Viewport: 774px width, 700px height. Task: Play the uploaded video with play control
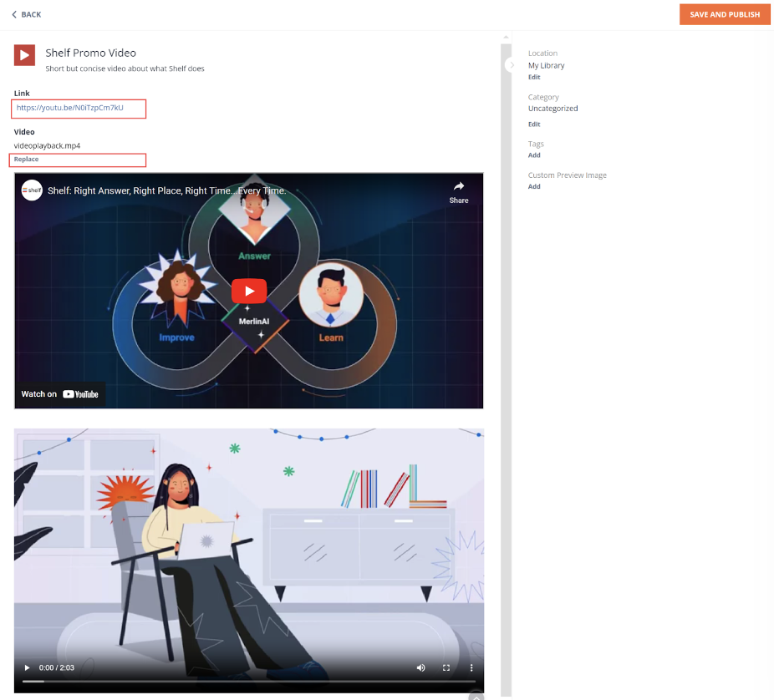tap(27, 667)
